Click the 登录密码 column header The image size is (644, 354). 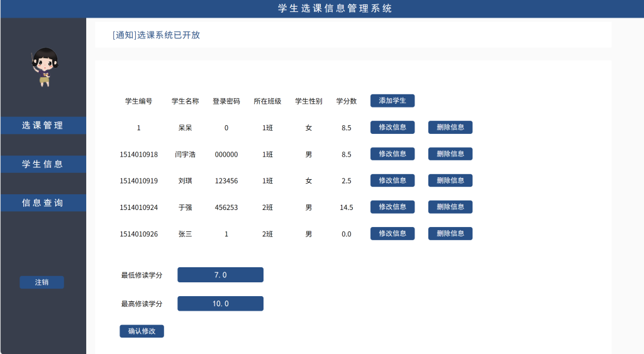click(226, 101)
